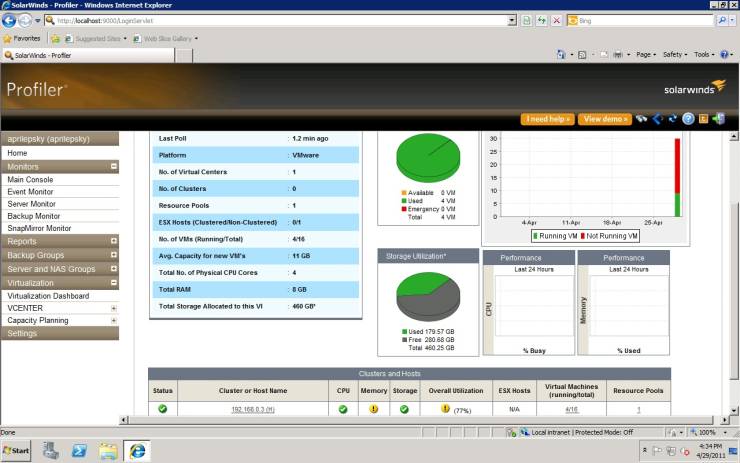Viewport: 740px width, 463px height.
Task: Click the Memory yellow warning icon
Action: (x=373, y=409)
